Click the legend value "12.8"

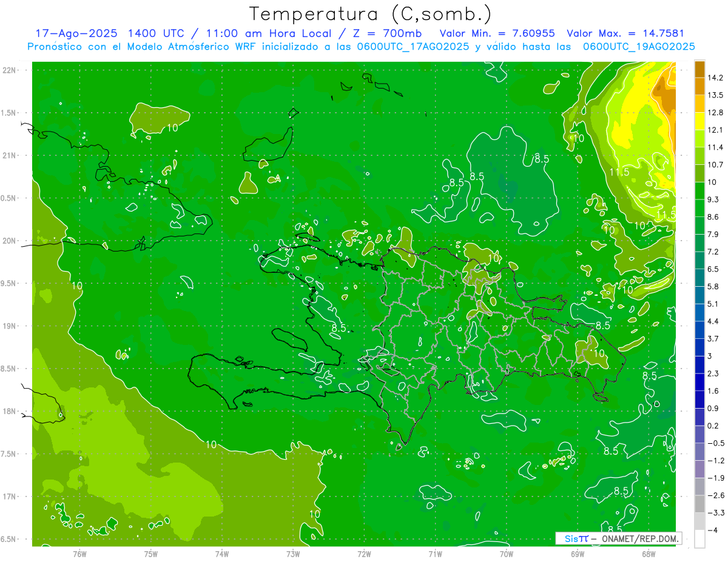[716, 113]
